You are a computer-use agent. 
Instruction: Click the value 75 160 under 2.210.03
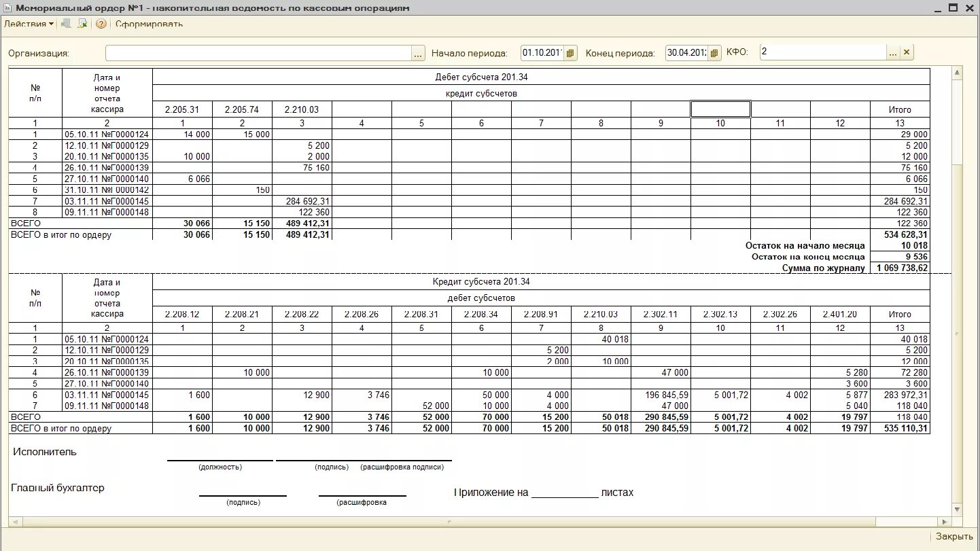(316, 168)
